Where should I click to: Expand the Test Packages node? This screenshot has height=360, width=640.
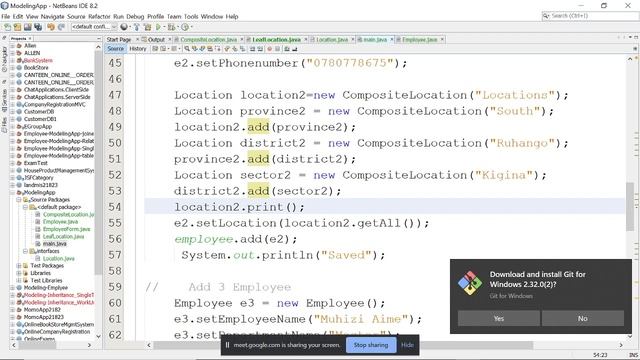(19, 266)
